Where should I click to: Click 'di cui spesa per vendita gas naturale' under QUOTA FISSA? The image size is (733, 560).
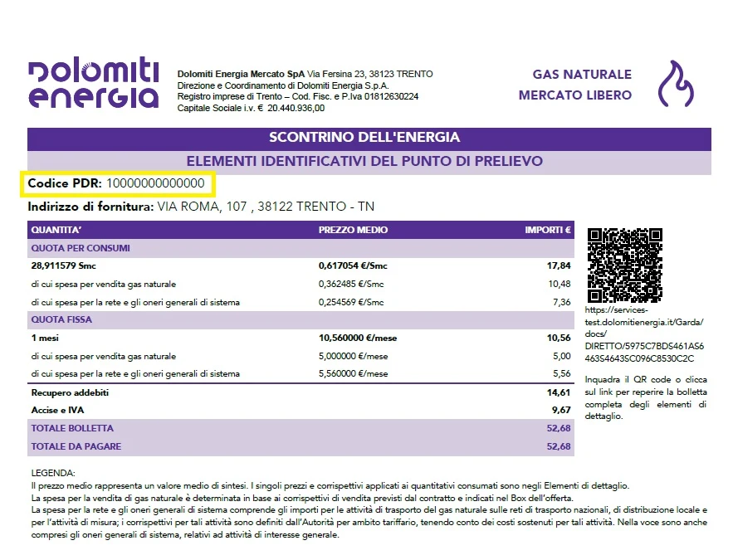coord(104,357)
